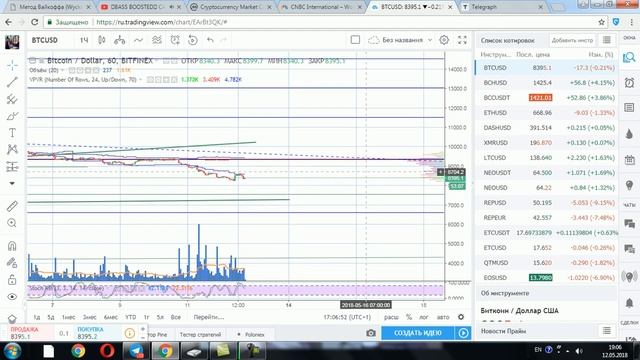640x360 pixels.
Task: Open bar replay tool
Action: tap(193, 40)
